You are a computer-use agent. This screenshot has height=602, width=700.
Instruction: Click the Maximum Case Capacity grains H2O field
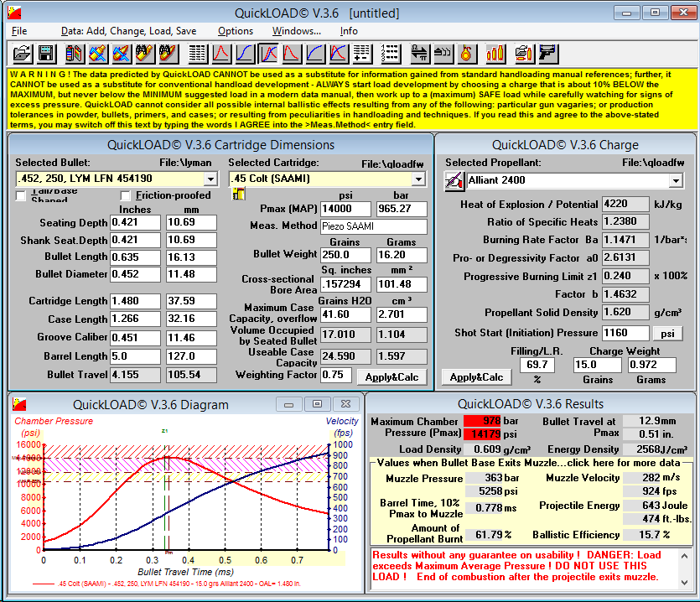(x=346, y=314)
